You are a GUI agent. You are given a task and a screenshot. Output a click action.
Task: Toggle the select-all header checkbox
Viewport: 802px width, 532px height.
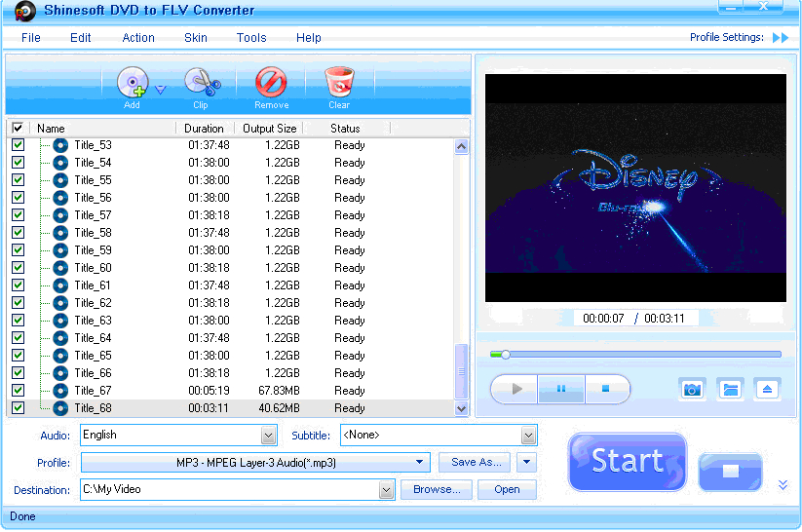(x=18, y=128)
